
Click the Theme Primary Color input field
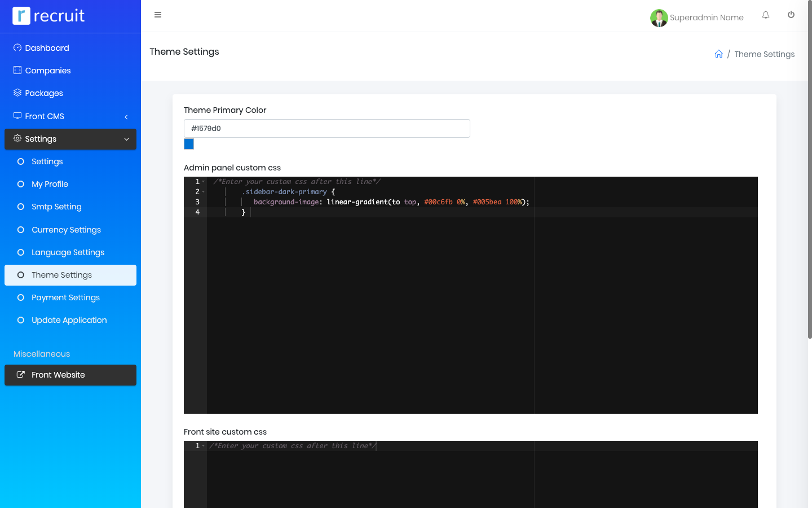[x=326, y=128]
